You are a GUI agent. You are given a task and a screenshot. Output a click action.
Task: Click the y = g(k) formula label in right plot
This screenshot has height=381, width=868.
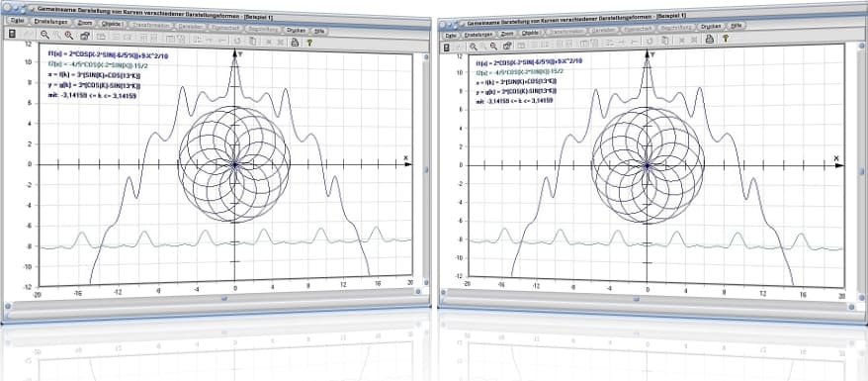click(516, 91)
